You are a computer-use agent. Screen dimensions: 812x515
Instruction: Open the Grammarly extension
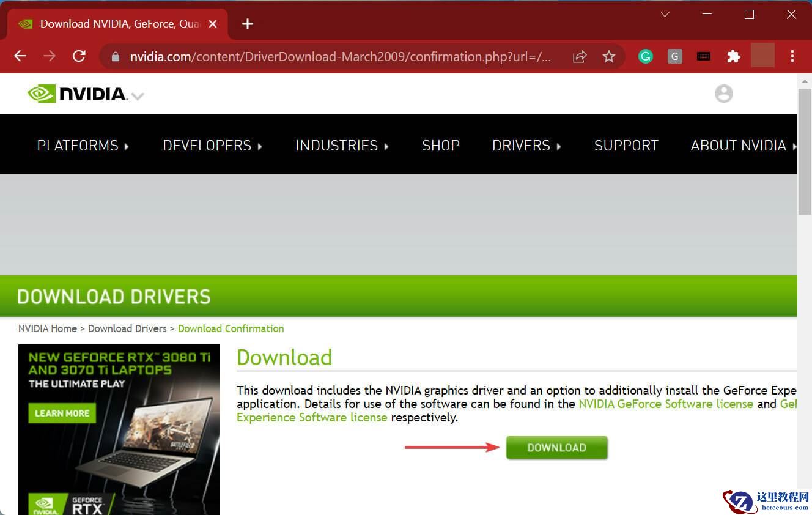646,57
